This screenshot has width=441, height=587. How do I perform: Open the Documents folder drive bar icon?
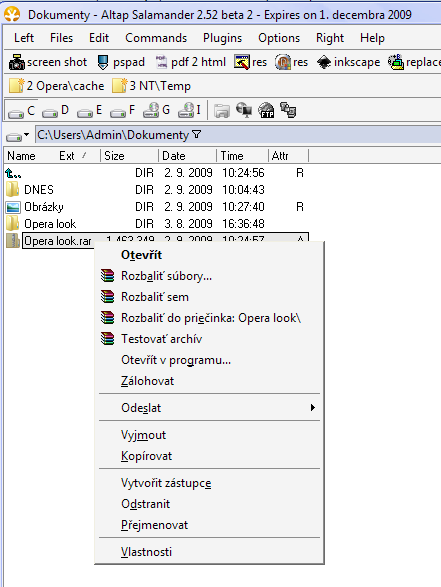(x=222, y=111)
